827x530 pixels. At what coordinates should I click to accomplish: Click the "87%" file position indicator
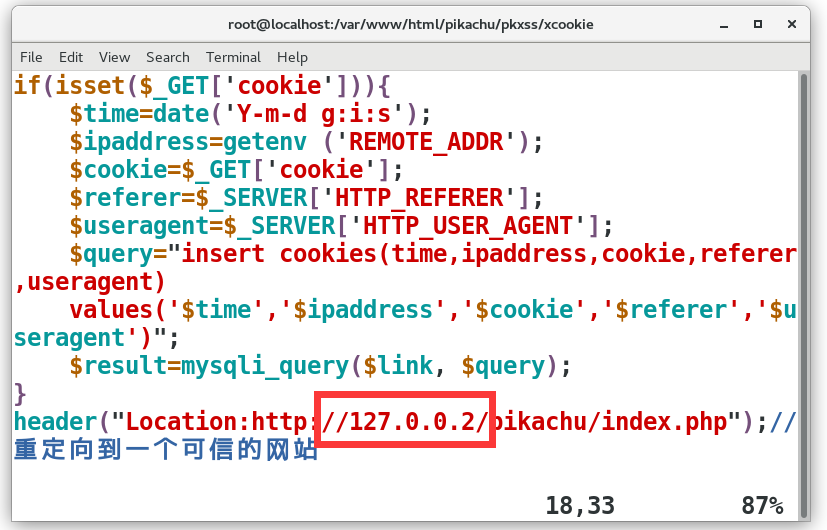(762, 505)
